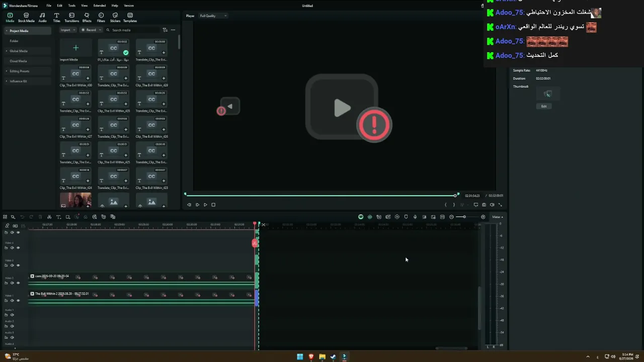Image resolution: width=644 pixels, height=362 pixels.
Task: Click the redo arrow in timeline toolbar
Action: [31, 217]
